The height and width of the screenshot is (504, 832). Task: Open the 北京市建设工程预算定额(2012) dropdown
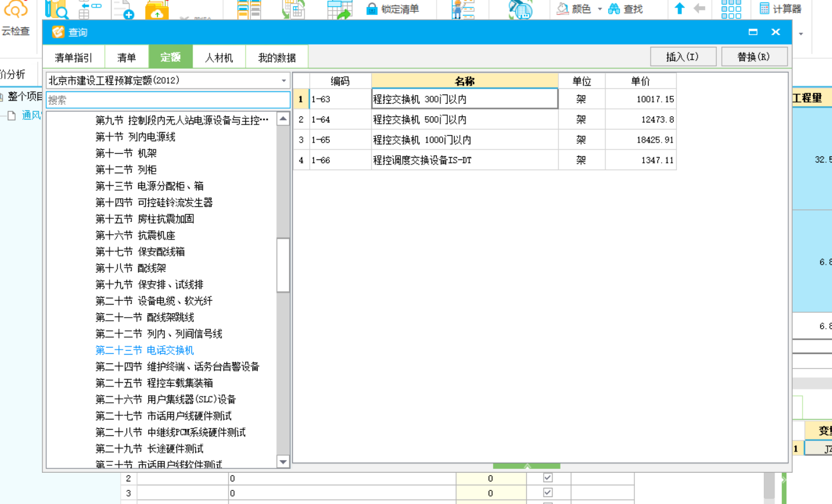[x=168, y=81]
